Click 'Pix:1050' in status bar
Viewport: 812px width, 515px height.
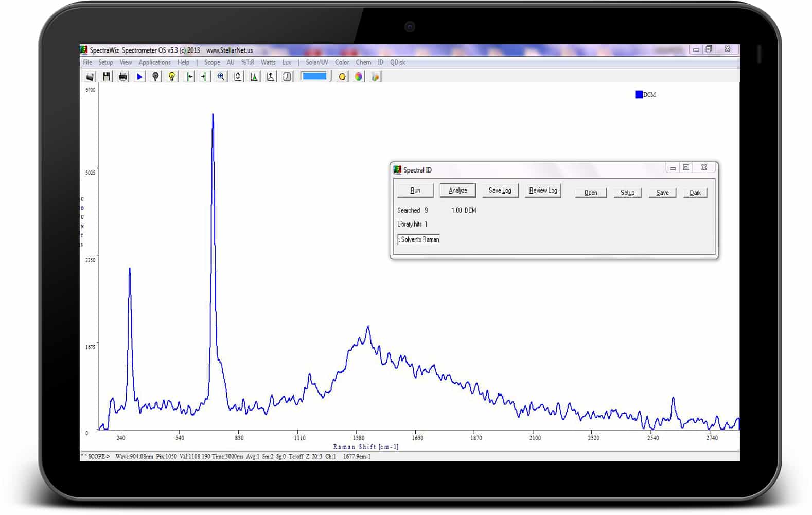coord(167,457)
